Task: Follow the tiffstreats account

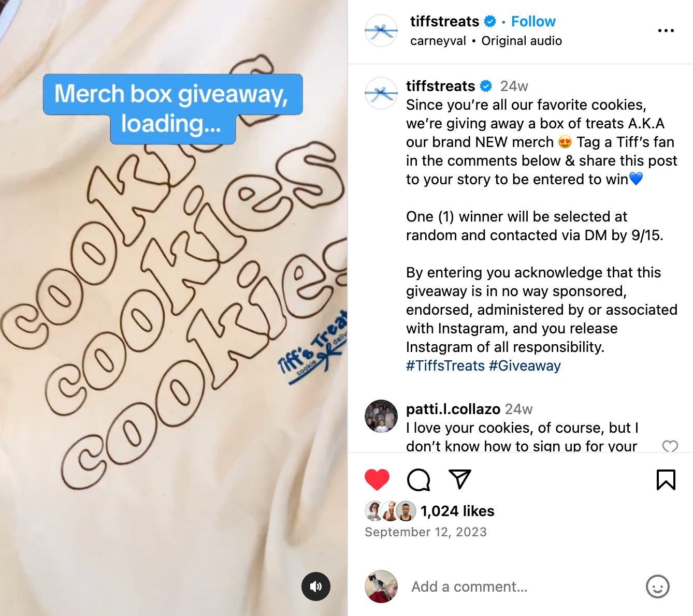Action: pos(533,21)
